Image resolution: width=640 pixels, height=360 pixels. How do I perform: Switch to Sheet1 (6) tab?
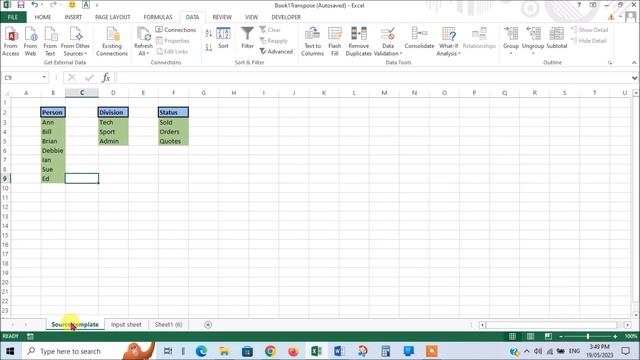pos(169,324)
